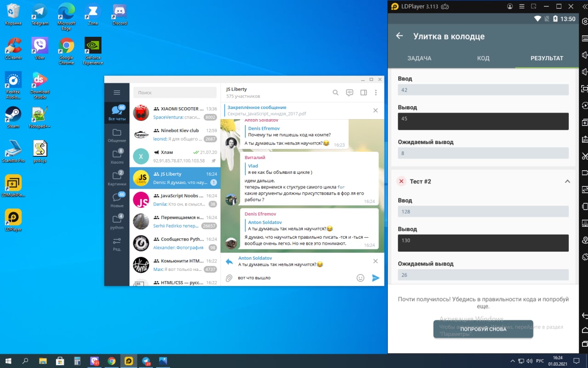The image size is (588, 368).
Task: Open JavaScript Noobs chat
Action: (175, 200)
